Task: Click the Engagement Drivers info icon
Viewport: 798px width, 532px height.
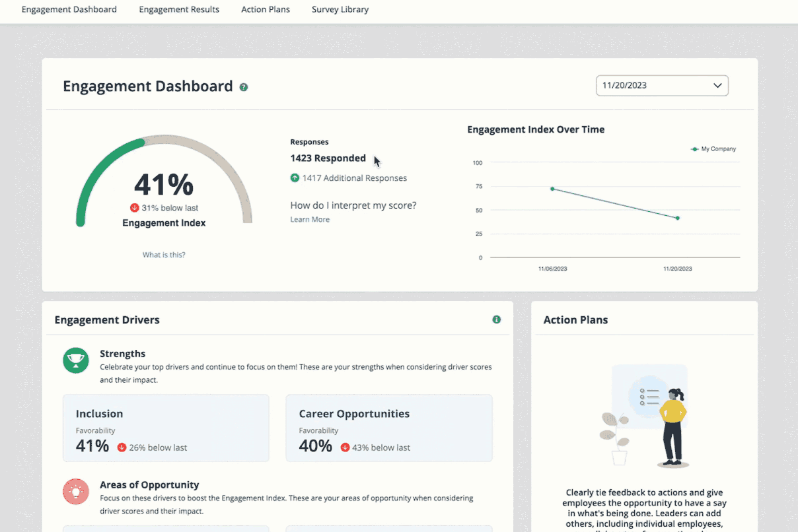Action: tap(497, 319)
